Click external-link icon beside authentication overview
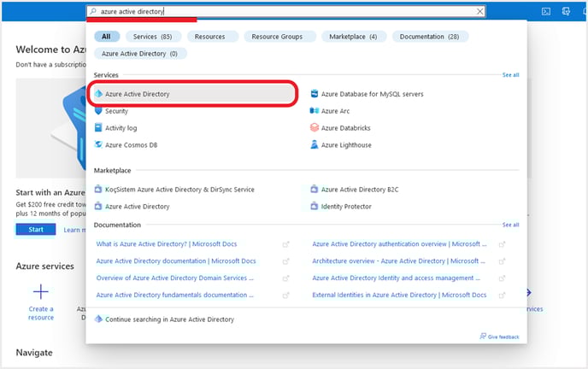588x369 pixels. coord(503,244)
